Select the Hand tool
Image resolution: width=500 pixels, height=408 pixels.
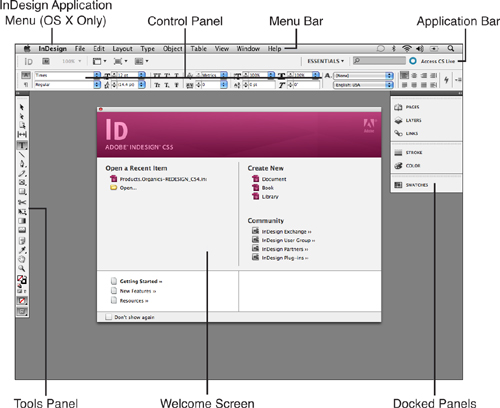tap(22, 259)
